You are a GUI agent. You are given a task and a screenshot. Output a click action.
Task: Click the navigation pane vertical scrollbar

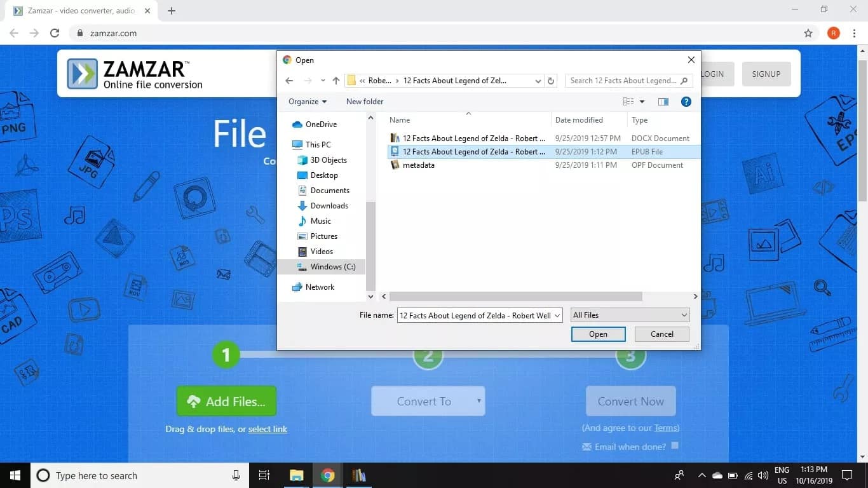pos(371,246)
